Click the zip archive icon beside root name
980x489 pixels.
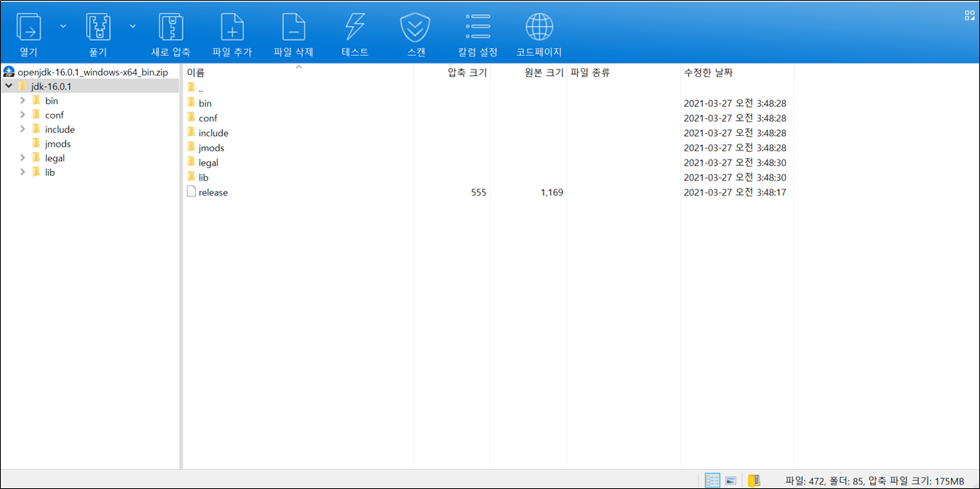click(9, 71)
